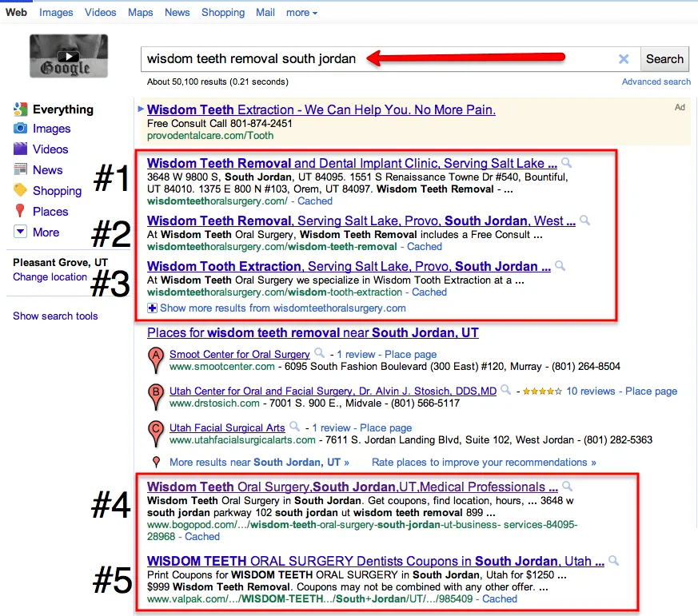
Task: Play the Google doodle video logo
Action: (69, 56)
